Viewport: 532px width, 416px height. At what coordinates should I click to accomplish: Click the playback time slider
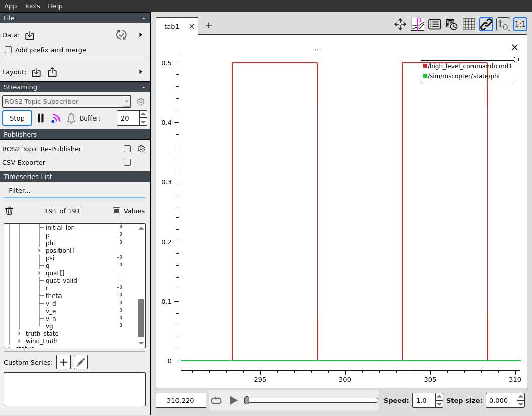pos(312,400)
